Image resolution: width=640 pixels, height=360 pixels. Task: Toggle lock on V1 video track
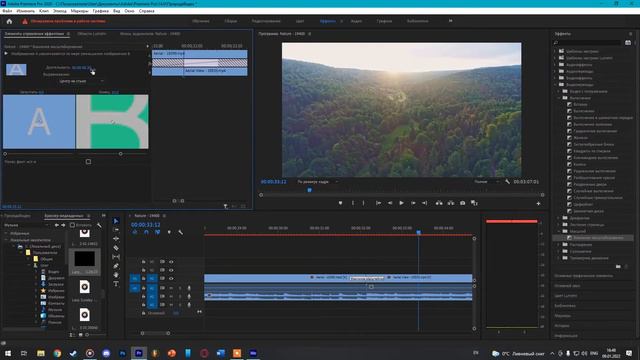click(143, 278)
